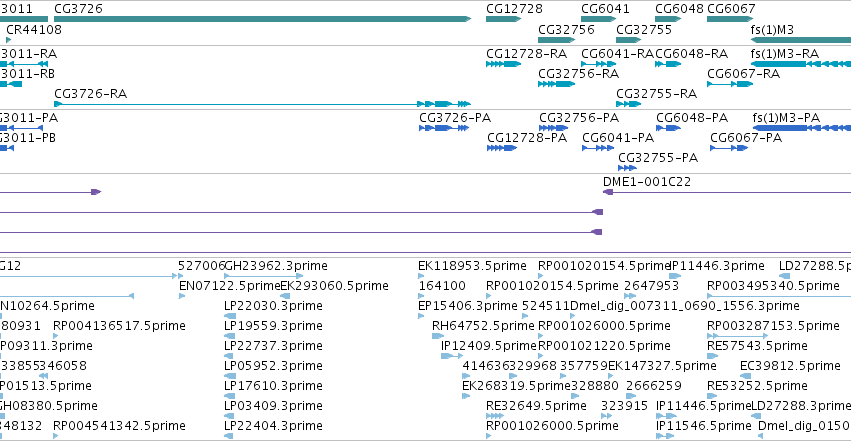
Task: Click the IP11446.3prime EST label
Action: (x=717, y=265)
